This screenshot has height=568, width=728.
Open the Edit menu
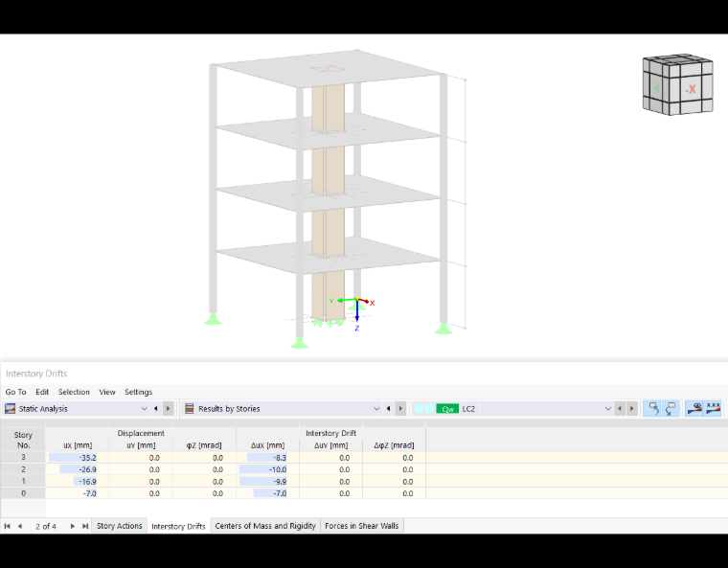42,392
